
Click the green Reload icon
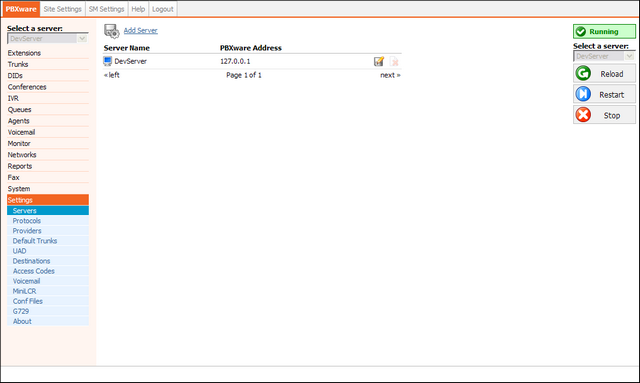coord(583,73)
